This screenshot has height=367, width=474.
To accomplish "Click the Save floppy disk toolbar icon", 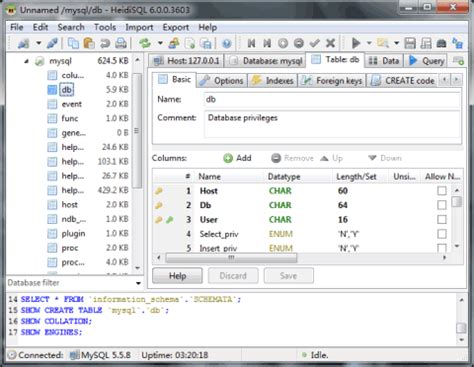I will coord(410,43).
